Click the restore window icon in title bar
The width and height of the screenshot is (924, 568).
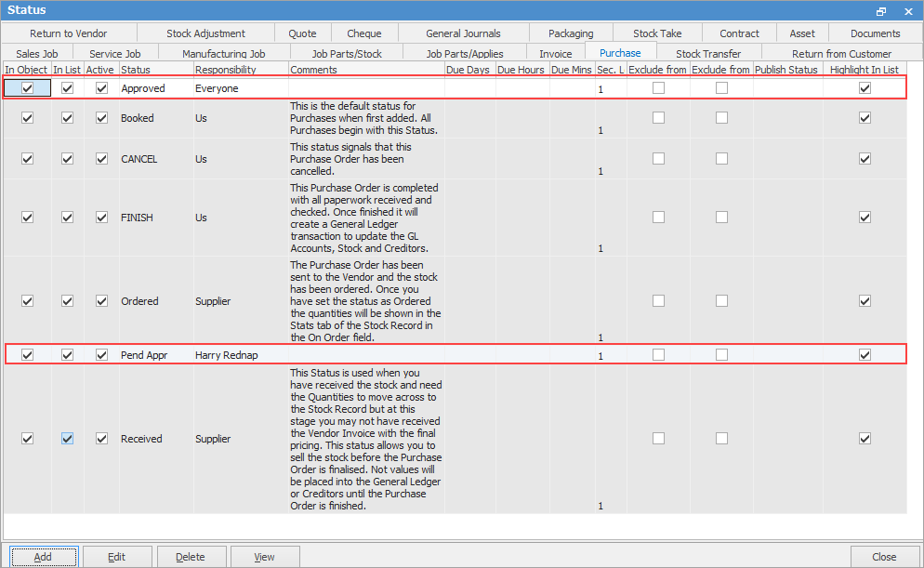[x=881, y=10]
